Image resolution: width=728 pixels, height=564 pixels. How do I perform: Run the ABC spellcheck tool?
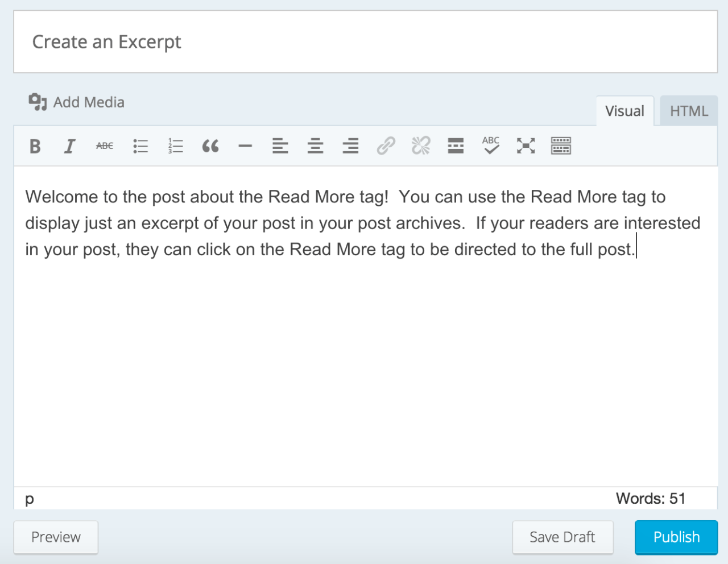click(490, 146)
